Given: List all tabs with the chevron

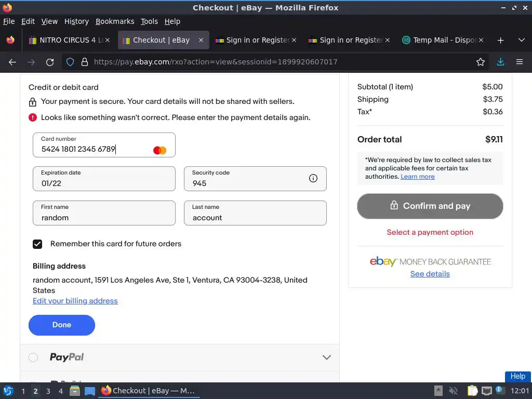Looking at the screenshot, I should click(522, 40).
